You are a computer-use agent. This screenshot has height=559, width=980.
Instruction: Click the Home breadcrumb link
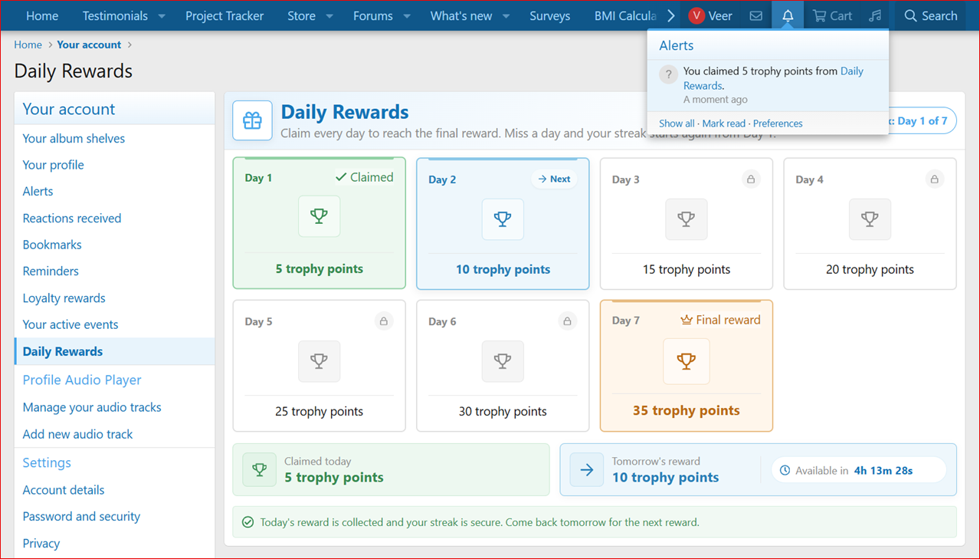pyautogui.click(x=28, y=44)
